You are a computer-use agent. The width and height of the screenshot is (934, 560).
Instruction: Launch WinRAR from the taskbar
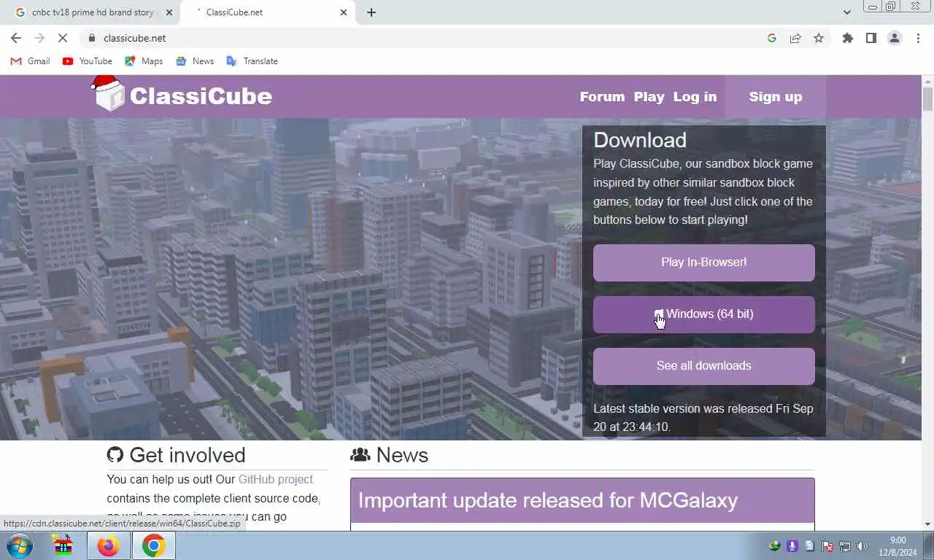(x=64, y=545)
